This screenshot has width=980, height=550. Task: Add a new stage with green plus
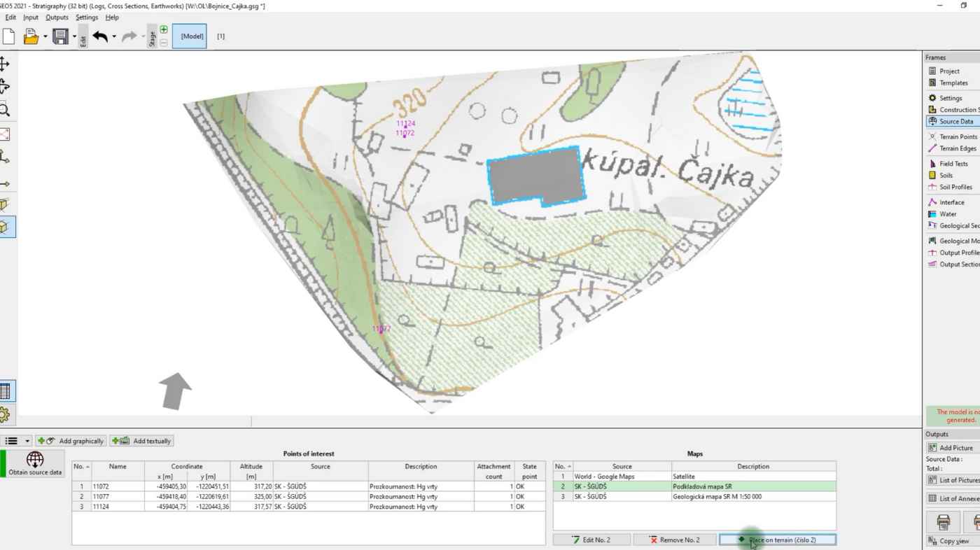(164, 29)
